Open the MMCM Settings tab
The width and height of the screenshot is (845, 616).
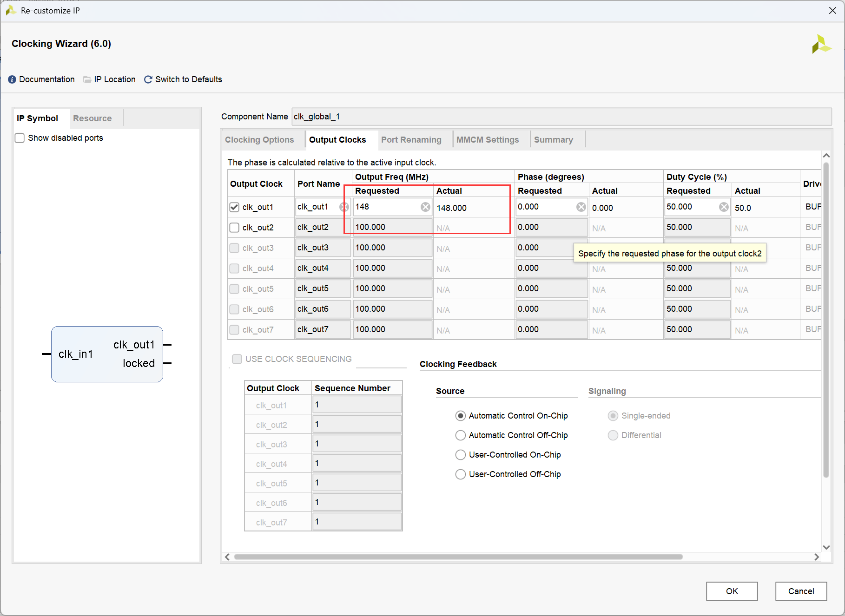(488, 140)
